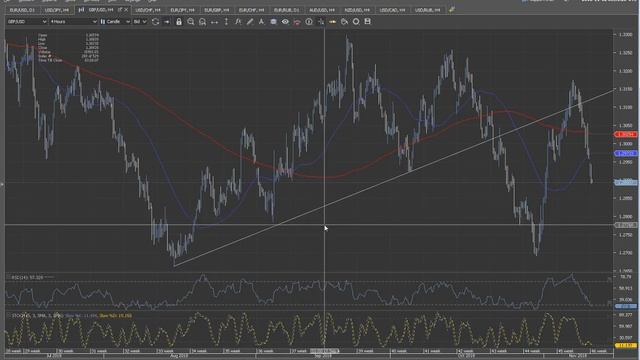Click the zoom in magnifier icon

191,22
